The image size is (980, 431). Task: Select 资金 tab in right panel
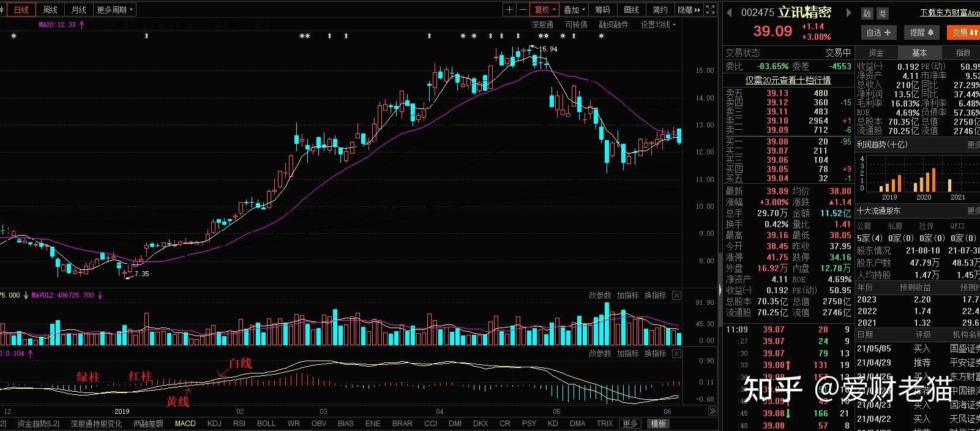pyautogui.click(x=876, y=53)
